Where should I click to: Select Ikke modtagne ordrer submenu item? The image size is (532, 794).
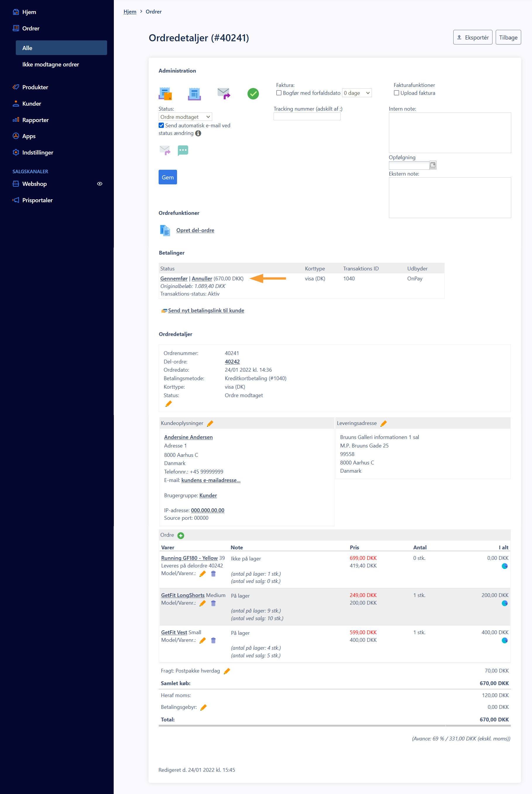point(51,64)
